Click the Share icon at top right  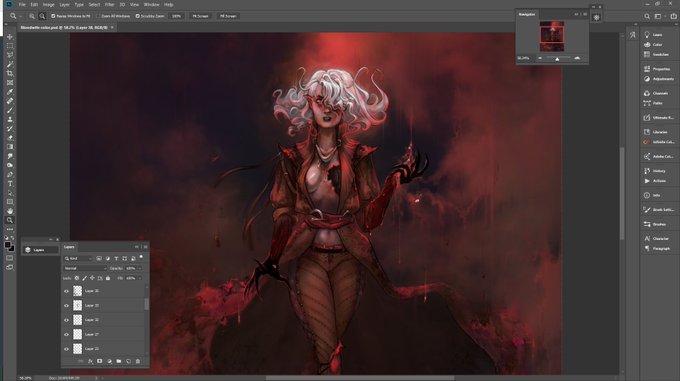pos(673,16)
